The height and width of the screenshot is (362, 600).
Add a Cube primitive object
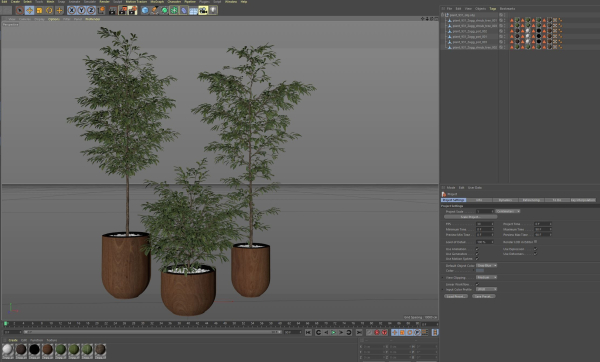point(145,10)
